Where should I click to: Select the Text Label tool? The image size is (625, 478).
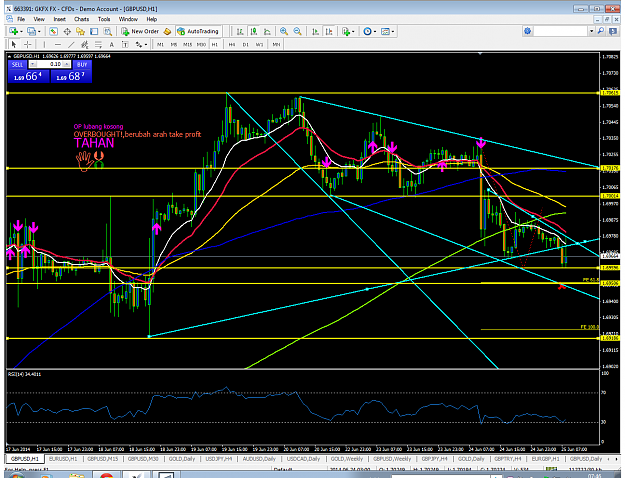pyautogui.click(x=125, y=44)
